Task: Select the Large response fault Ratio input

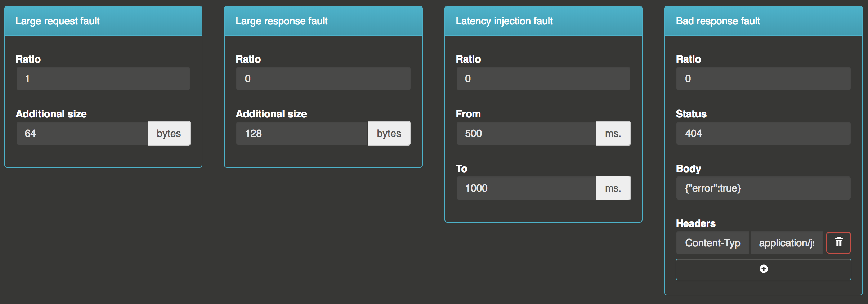Action: [323, 79]
